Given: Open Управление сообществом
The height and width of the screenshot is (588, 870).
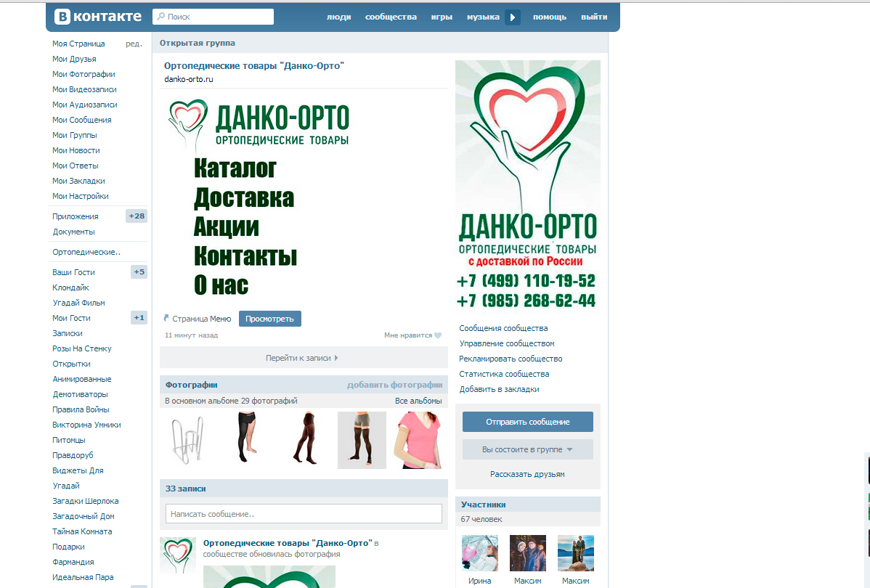Looking at the screenshot, I should pos(507,343).
